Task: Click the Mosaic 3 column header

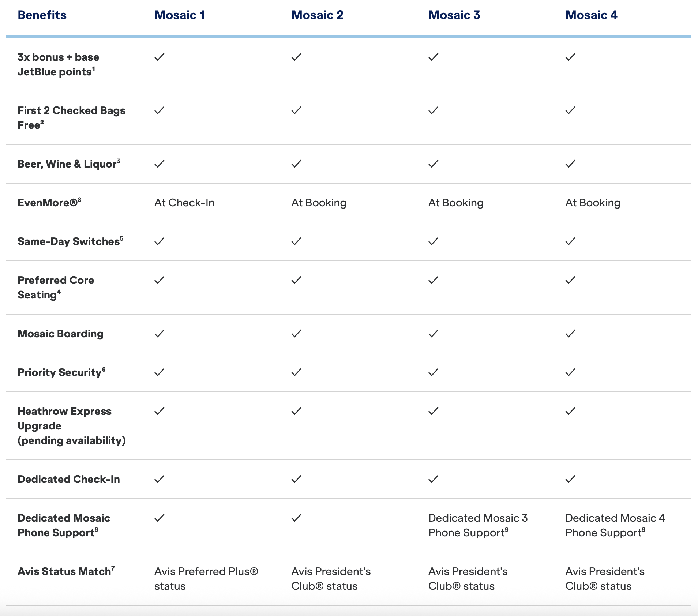Action: pyautogui.click(x=454, y=15)
